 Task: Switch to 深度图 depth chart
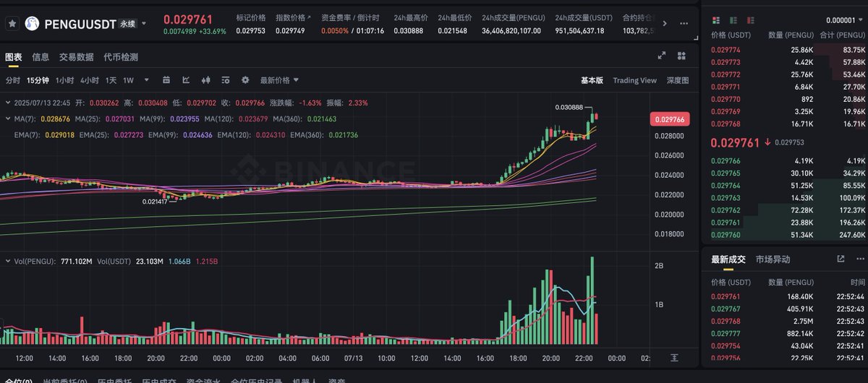tap(678, 80)
